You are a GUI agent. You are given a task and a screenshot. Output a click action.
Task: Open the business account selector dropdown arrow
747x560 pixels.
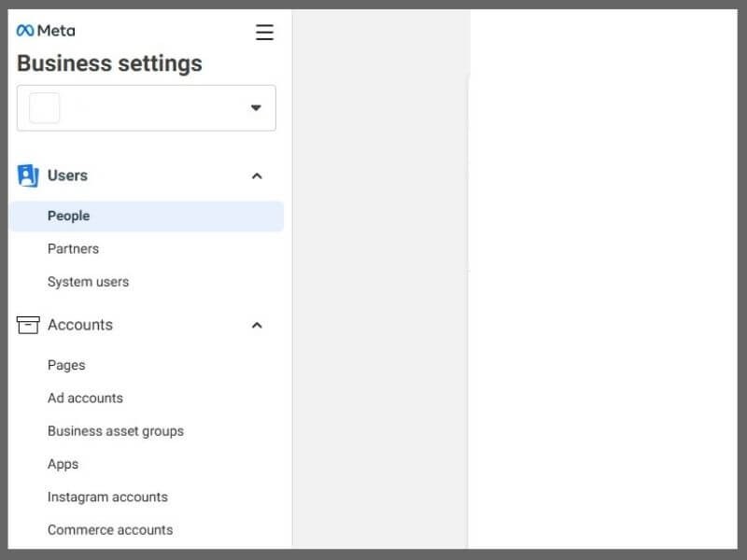point(256,107)
